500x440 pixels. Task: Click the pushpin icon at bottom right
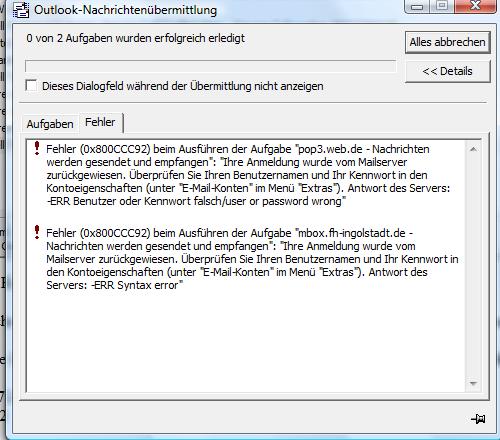point(478,419)
